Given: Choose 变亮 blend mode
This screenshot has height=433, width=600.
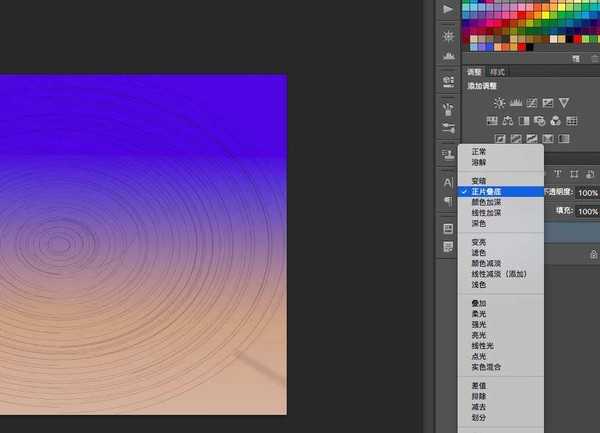Looking at the screenshot, I should pos(501,243).
